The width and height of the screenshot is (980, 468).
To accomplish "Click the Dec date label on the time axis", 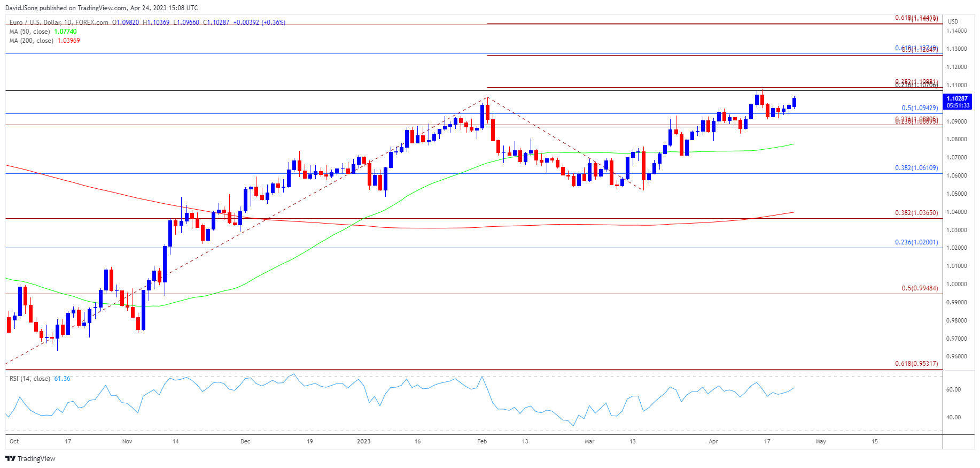I will 245,441.
